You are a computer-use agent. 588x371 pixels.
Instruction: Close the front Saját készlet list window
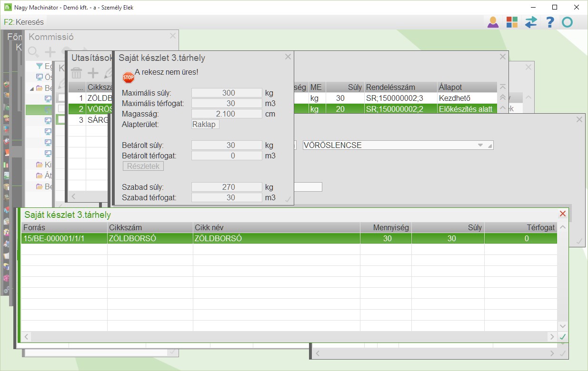tap(563, 214)
